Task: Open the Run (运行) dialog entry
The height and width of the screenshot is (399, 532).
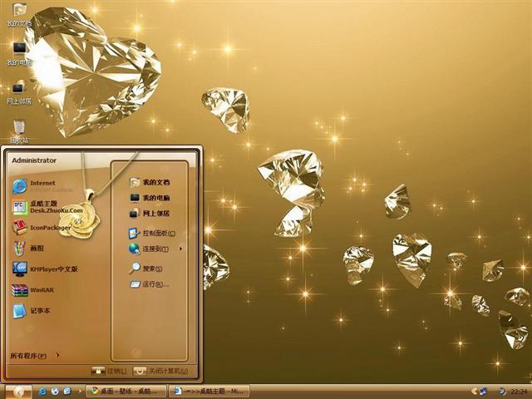Action: click(x=149, y=284)
